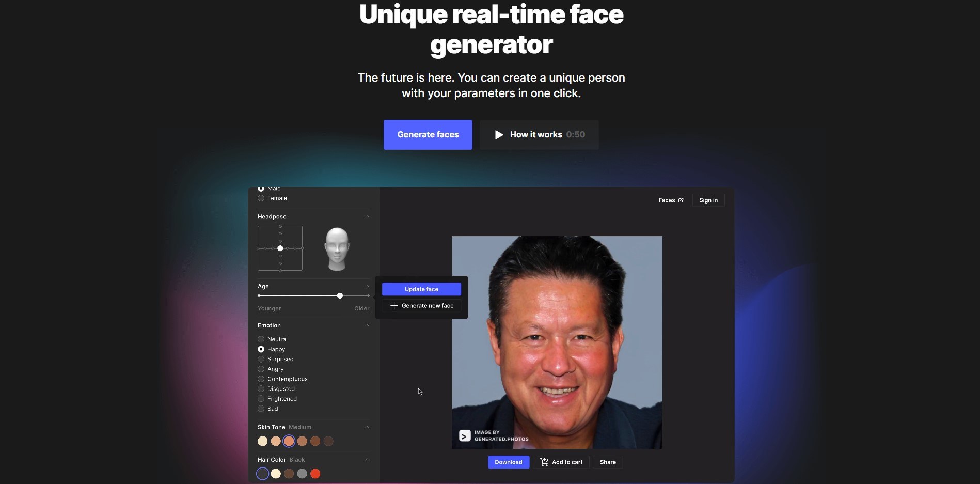Image resolution: width=980 pixels, height=484 pixels.
Task: Download the generated face image
Action: [x=509, y=462]
